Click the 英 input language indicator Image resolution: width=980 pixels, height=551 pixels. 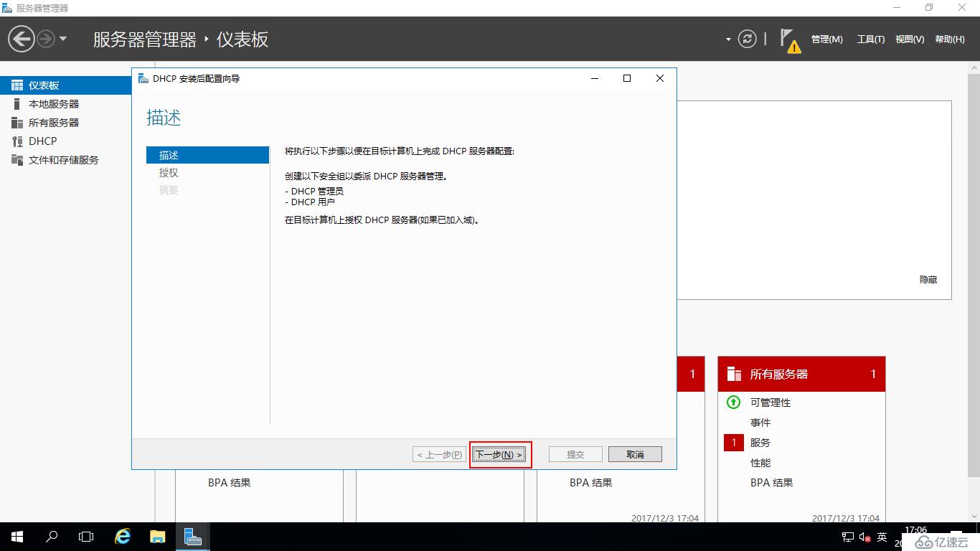(x=882, y=537)
